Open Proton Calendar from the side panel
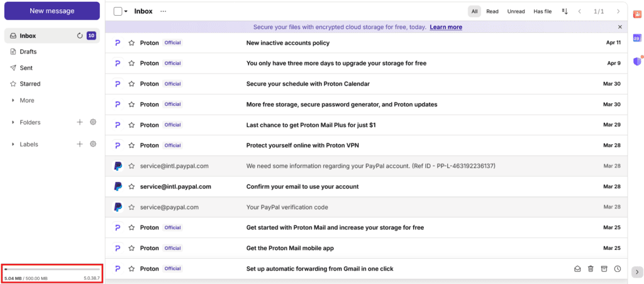The height and width of the screenshot is (284, 644). pos(637,38)
